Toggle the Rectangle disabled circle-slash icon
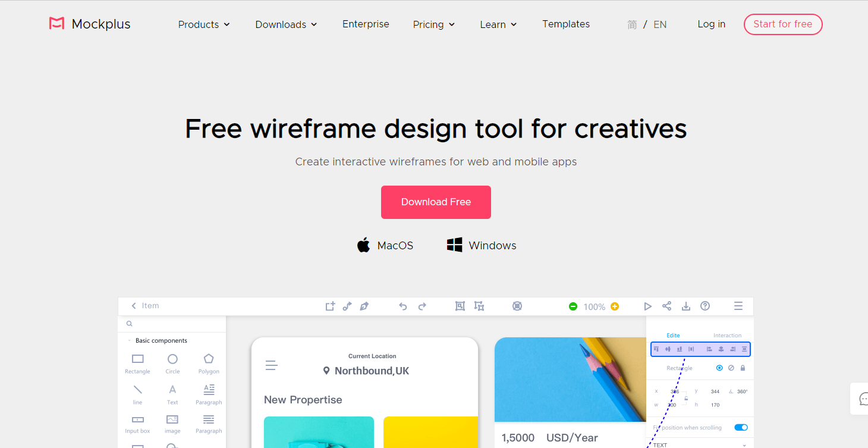 (731, 368)
